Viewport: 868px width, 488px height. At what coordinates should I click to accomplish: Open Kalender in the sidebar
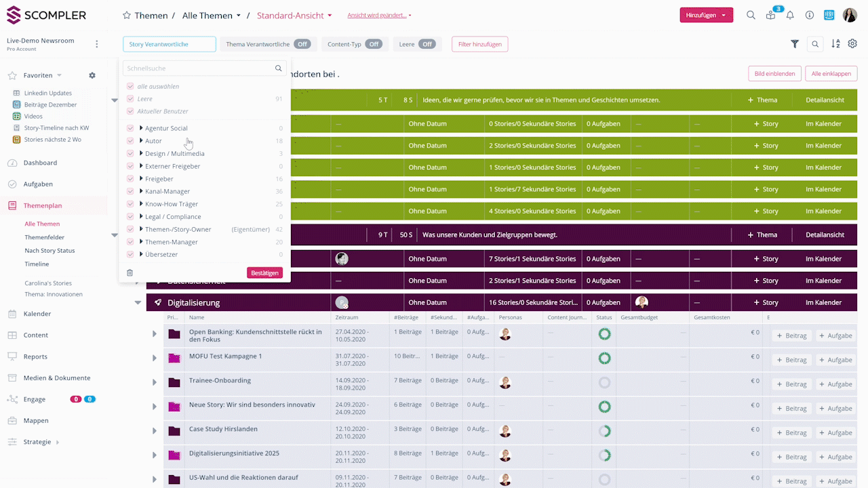pos(37,314)
